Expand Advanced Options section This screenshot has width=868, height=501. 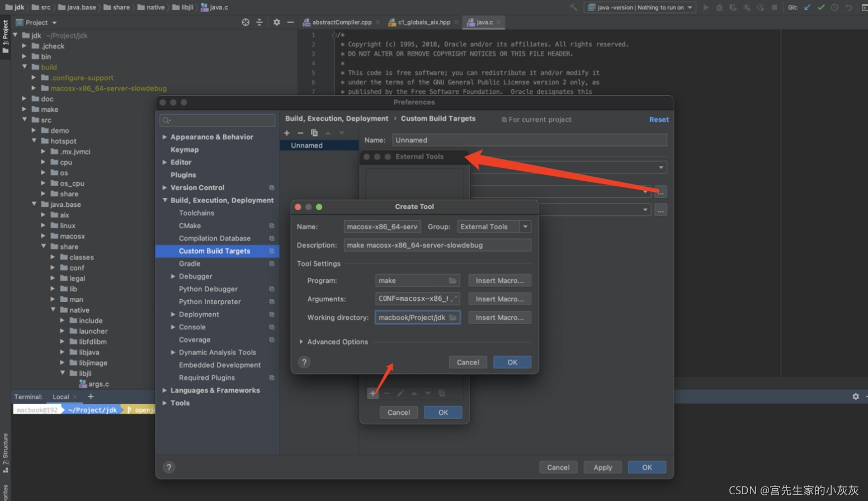point(301,342)
